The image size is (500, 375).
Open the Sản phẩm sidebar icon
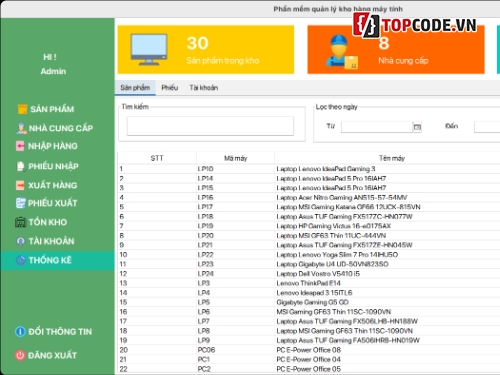tap(22, 109)
